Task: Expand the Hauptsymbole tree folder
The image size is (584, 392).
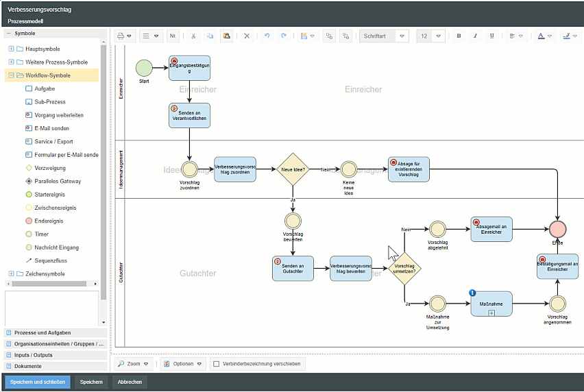Action: (11, 49)
